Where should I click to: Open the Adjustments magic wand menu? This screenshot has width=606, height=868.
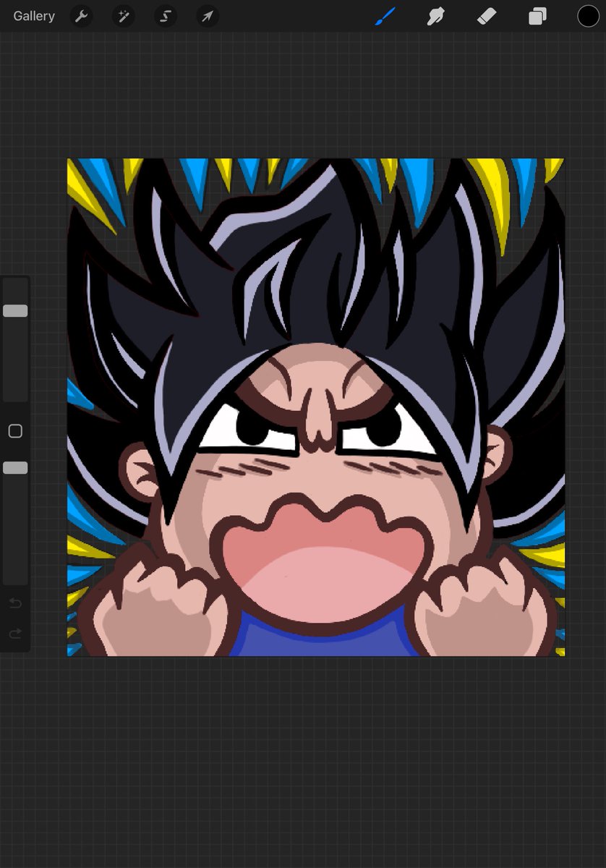tap(123, 16)
